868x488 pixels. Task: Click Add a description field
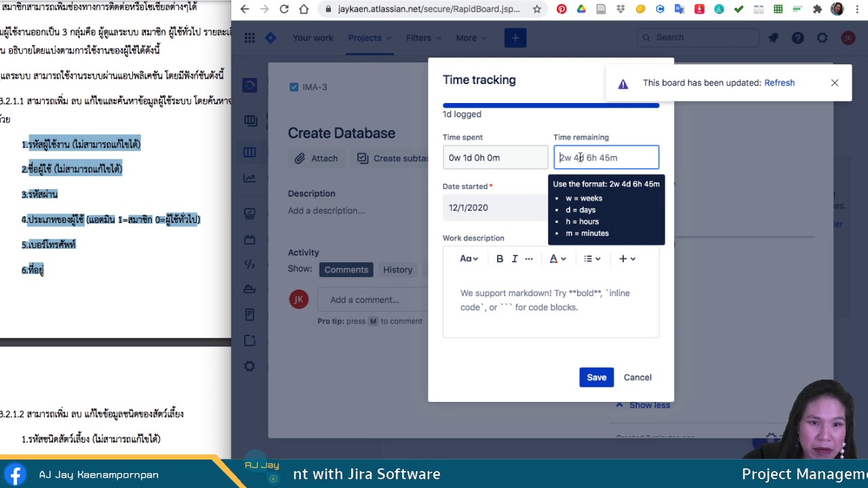326,211
